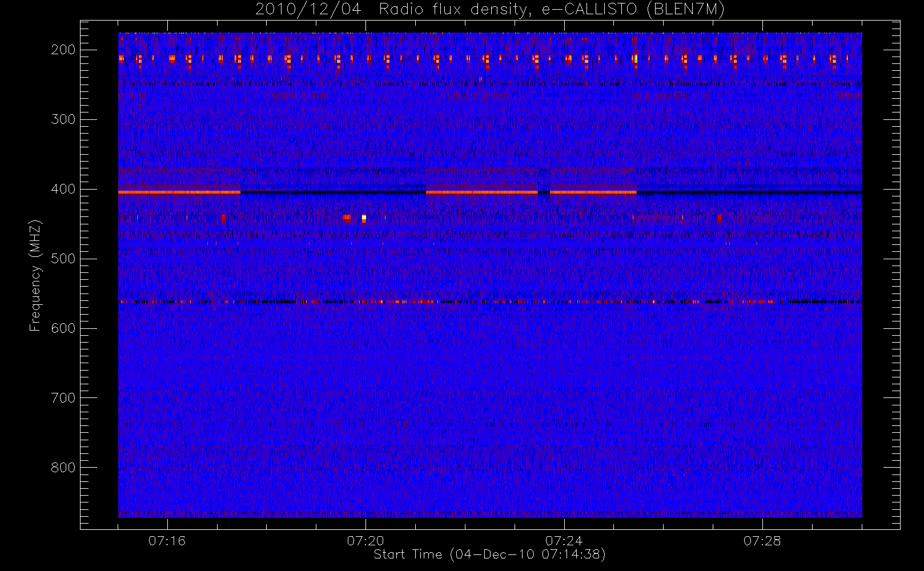Viewport: 924px width, 571px height.
Task: Click the 07:24 time tick label
Action: pos(564,541)
